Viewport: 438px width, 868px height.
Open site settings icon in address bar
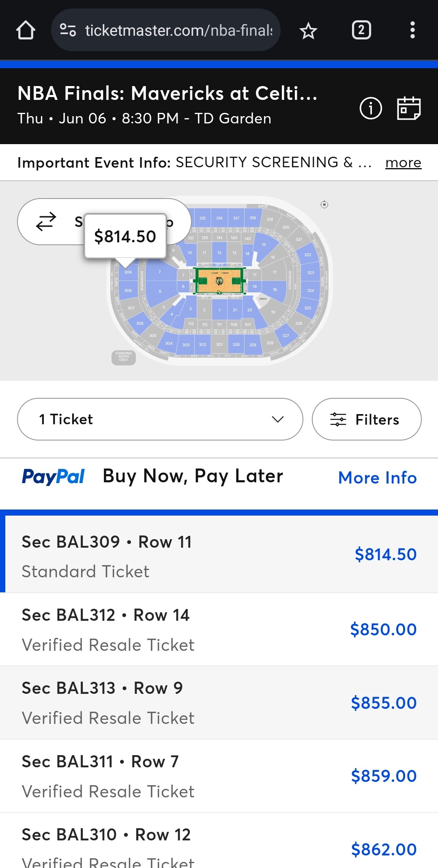point(68,30)
